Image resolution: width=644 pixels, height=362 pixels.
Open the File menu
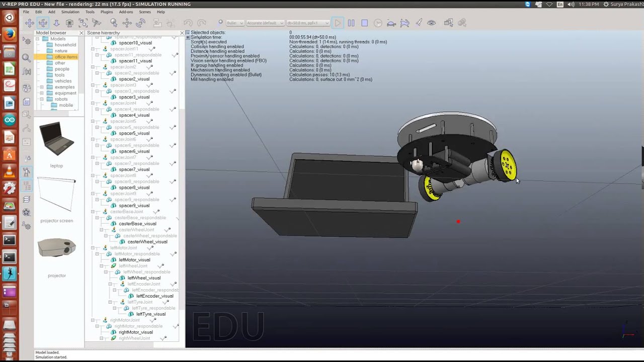click(x=26, y=12)
